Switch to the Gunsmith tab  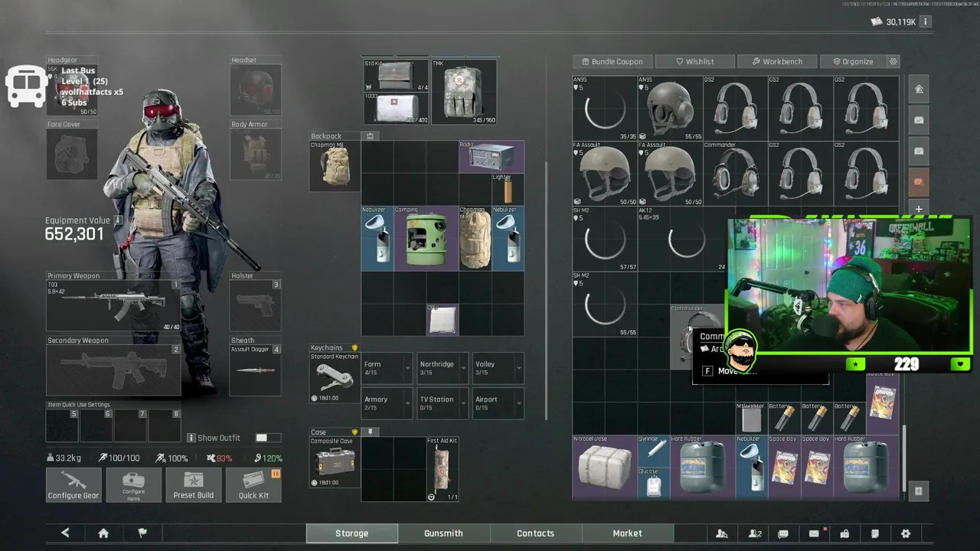(x=443, y=533)
